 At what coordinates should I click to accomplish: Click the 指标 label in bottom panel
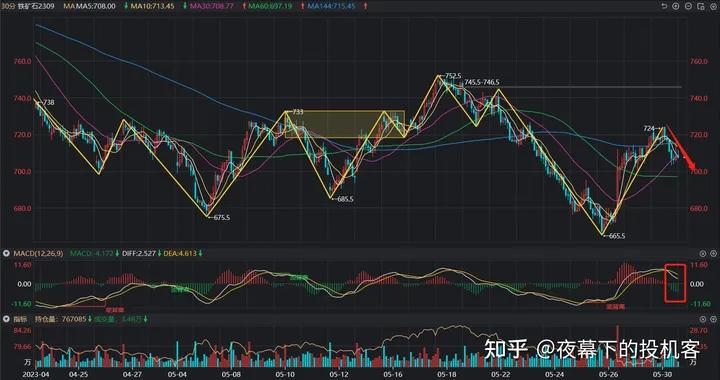tap(21, 319)
